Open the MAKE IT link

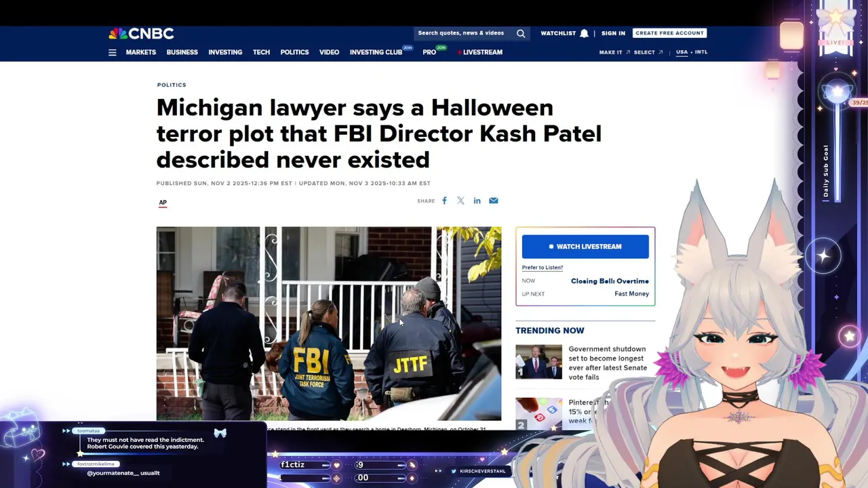point(614,52)
